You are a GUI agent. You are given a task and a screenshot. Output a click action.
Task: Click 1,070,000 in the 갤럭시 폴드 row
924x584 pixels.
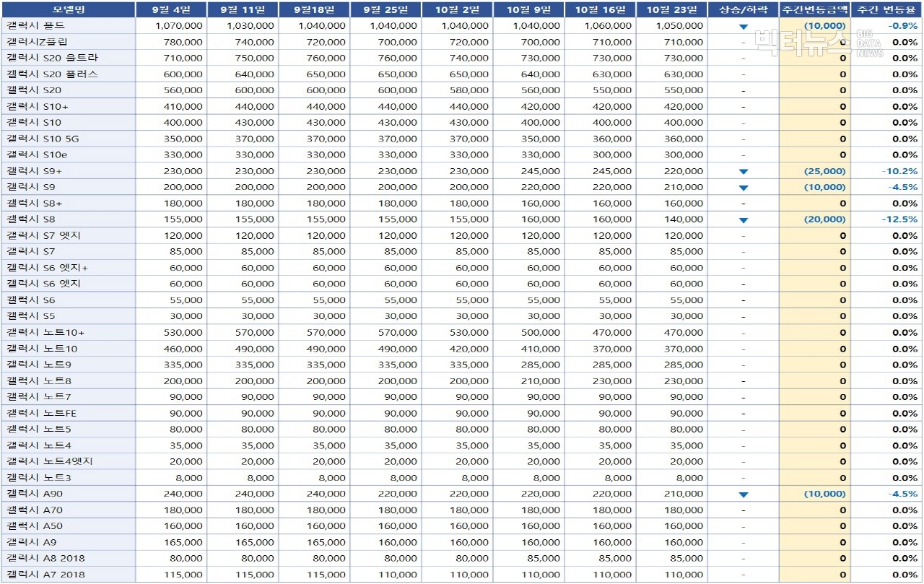point(179,26)
